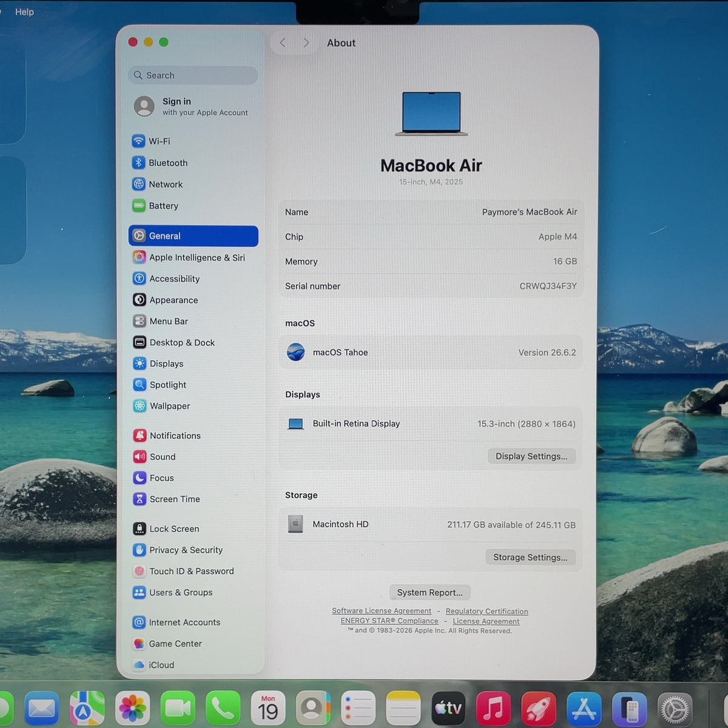Click the serial number CRWQJ34F3Y
Screen dimensions: 728x728
click(x=548, y=286)
